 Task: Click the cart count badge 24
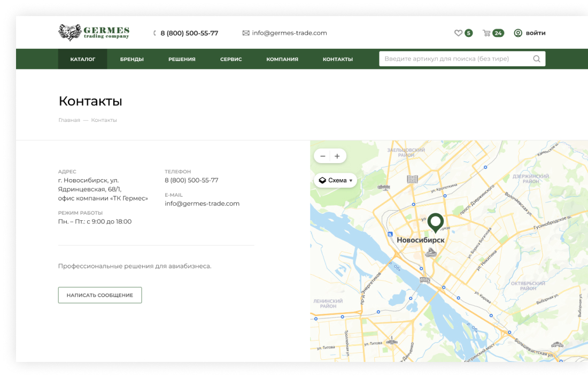pyautogui.click(x=498, y=33)
